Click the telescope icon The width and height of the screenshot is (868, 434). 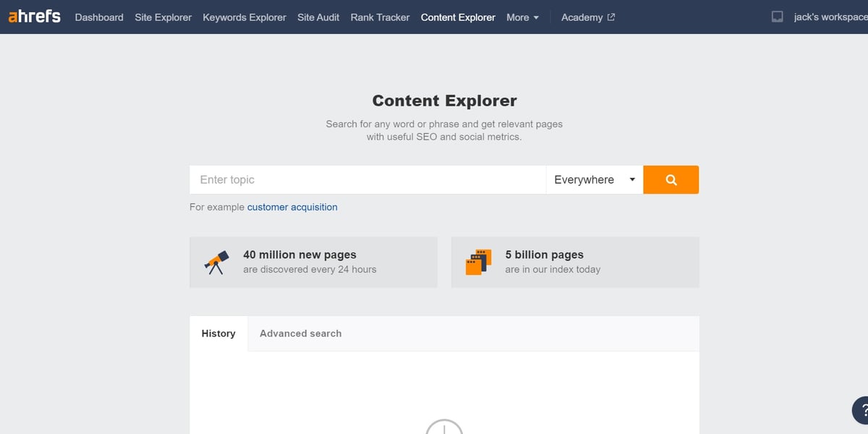(x=217, y=262)
